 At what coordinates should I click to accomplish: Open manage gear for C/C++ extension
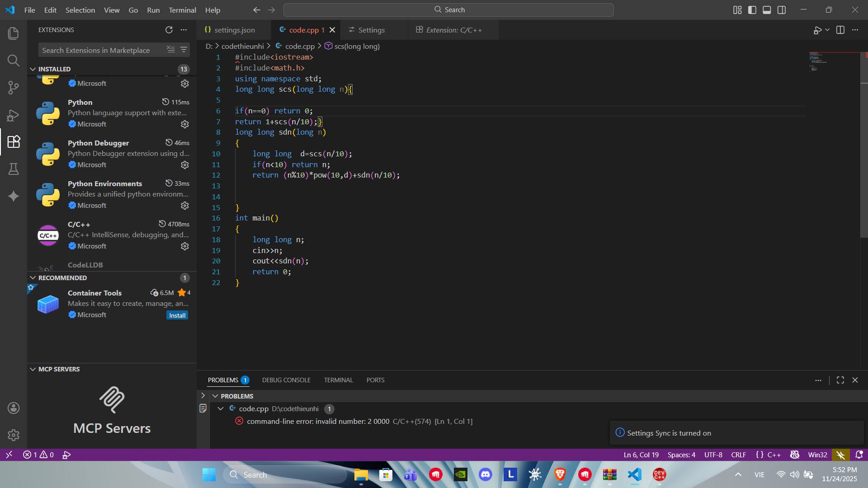tap(185, 246)
